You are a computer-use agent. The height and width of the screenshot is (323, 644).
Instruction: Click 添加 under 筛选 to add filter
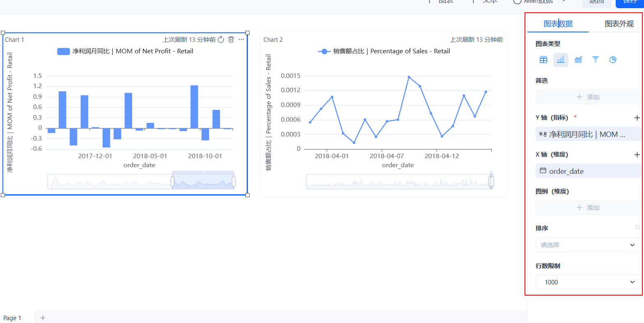(588, 97)
